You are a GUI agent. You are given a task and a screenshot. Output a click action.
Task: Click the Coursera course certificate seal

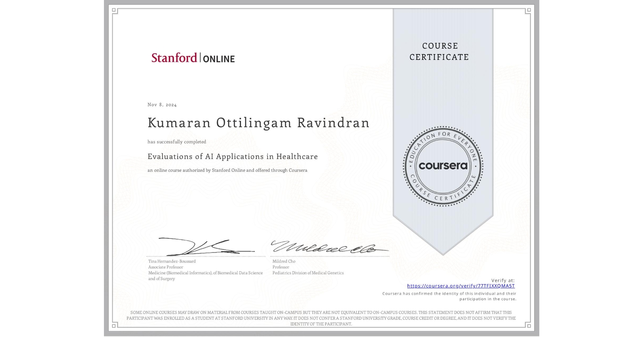pyautogui.click(x=443, y=166)
